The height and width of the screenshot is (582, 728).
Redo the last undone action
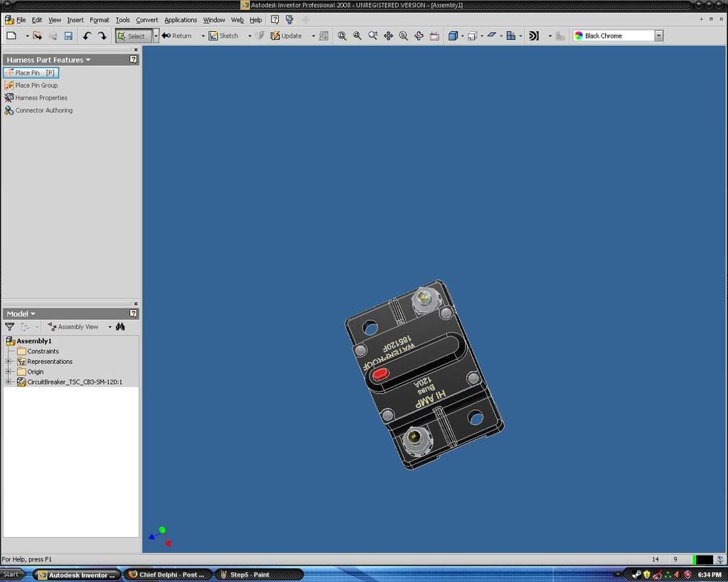tap(102, 36)
